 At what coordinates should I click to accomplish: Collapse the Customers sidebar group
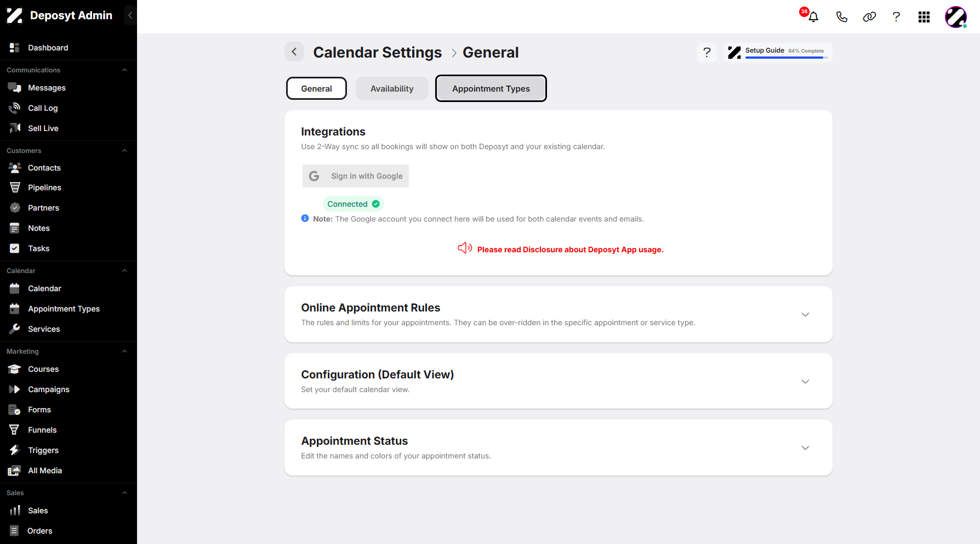(124, 151)
